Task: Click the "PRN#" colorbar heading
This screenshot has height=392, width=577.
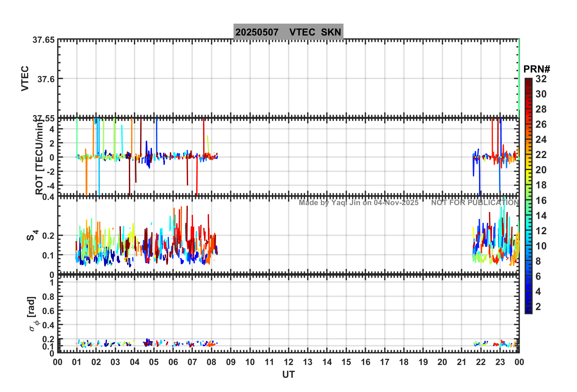Action: pyautogui.click(x=537, y=69)
